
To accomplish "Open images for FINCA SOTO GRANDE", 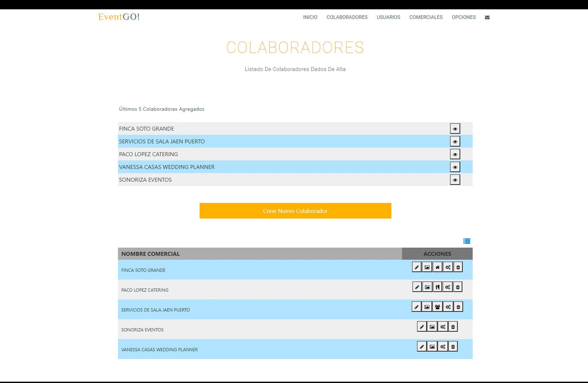I will point(427,267).
